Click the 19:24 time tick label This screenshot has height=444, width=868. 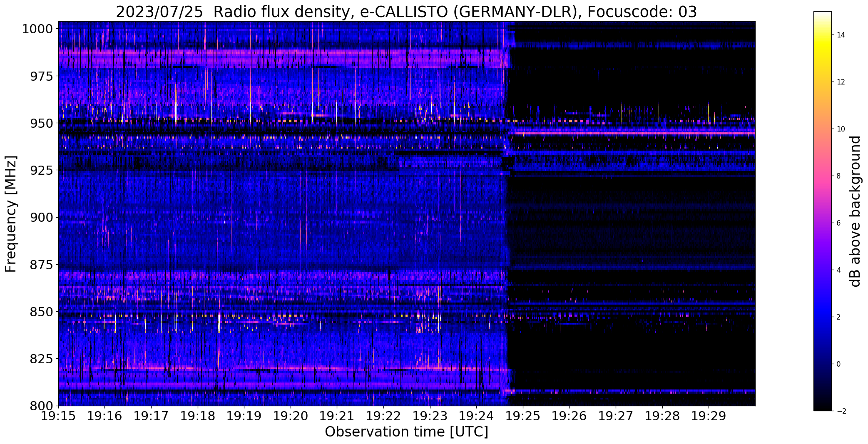pos(476,416)
